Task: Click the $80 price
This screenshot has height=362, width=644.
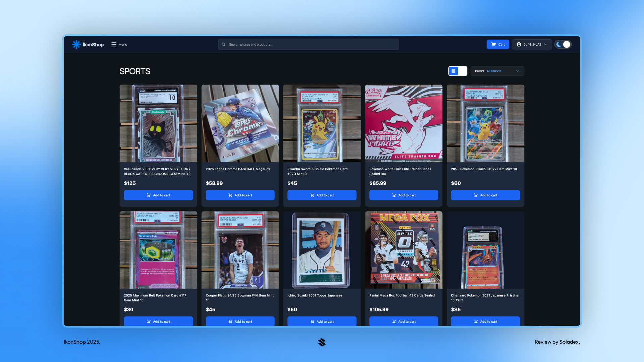Action: [x=456, y=183]
